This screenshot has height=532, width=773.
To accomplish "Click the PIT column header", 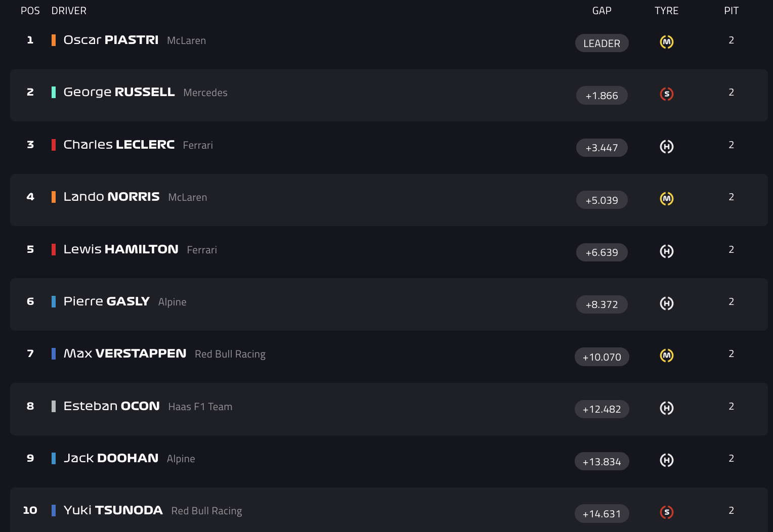I will click(732, 11).
